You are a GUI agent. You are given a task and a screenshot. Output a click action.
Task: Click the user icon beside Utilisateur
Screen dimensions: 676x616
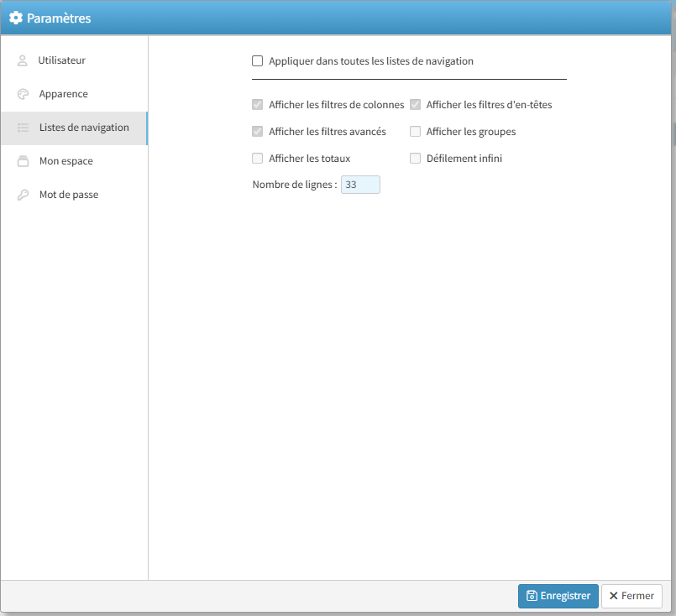[23, 60]
